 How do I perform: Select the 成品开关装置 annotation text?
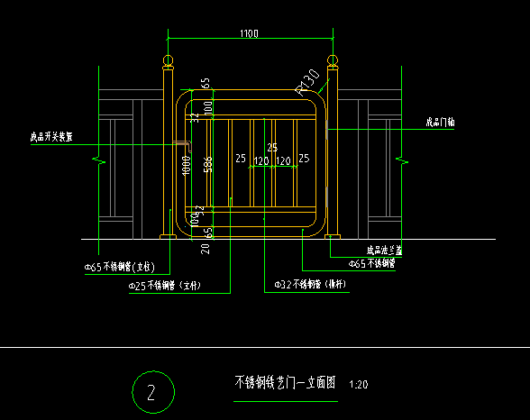(51, 137)
